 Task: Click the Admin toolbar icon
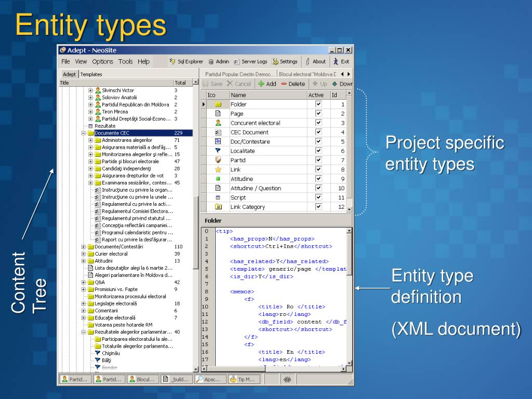click(x=211, y=62)
